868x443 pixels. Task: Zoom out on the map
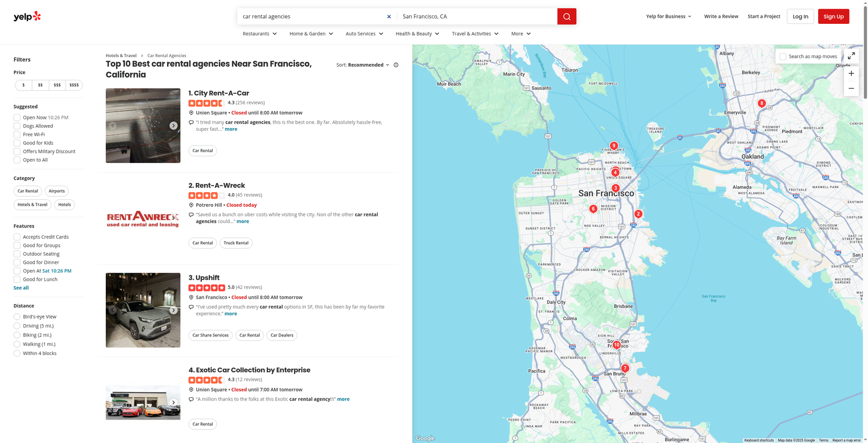[851, 88]
